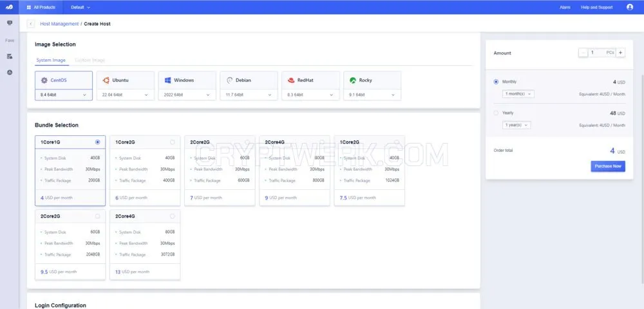
Task: Open RedHat 8.3 64bit version dropdown
Action: [310, 95]
